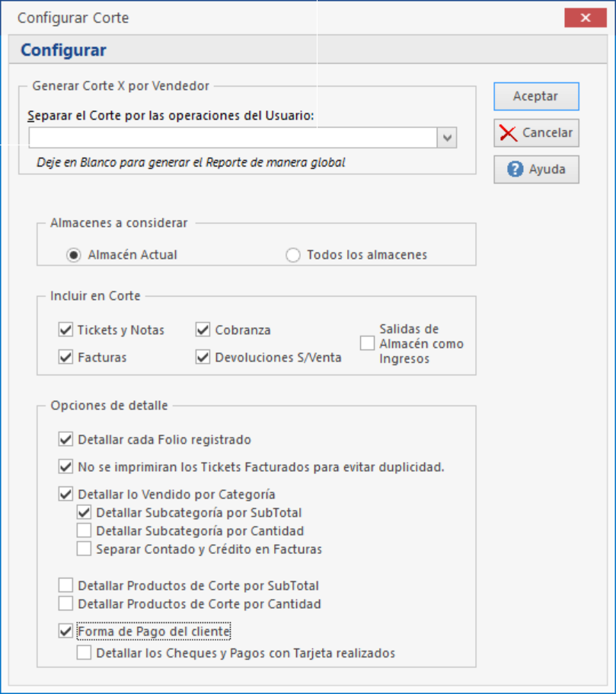Check Separar Contado y Crédito en Facturas

[x=84, y=549]
